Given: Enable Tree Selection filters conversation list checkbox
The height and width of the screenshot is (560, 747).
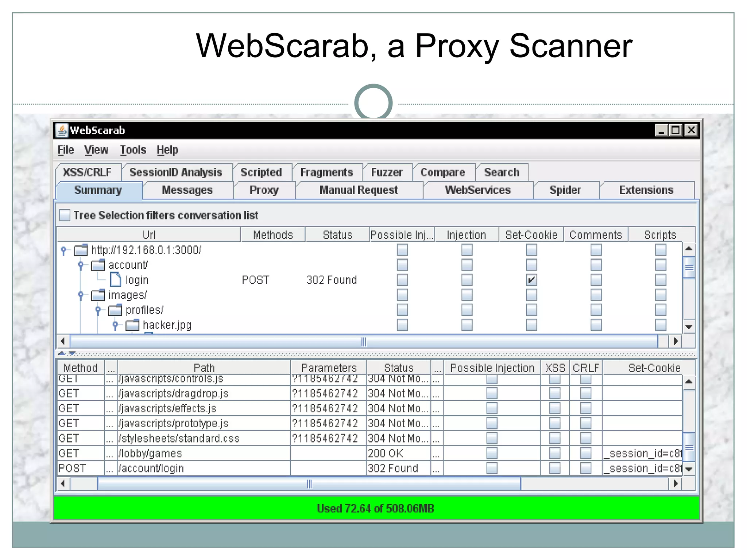Looking at the screenshot, I should (x=65, y=215).
